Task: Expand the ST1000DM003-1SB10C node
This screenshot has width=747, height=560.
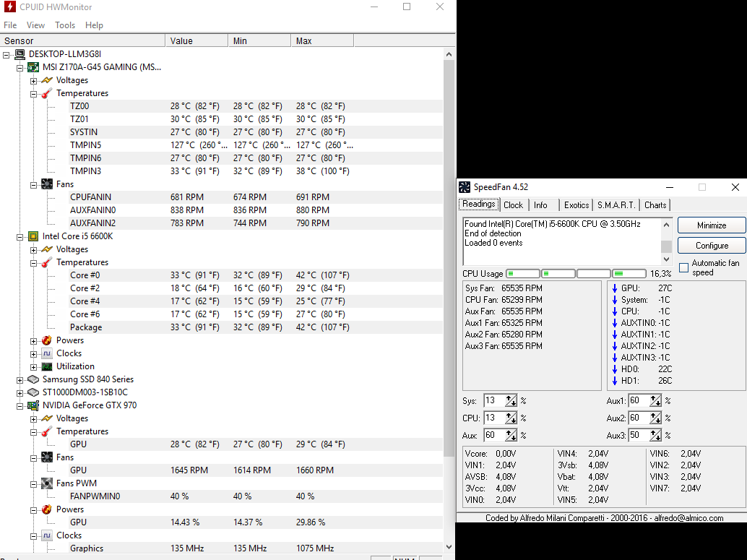Action: point(20,392)
